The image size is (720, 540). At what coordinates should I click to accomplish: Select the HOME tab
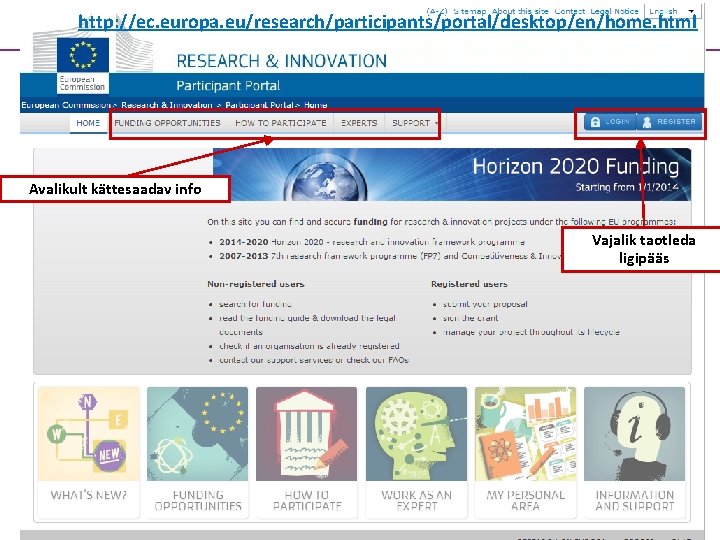88,123
